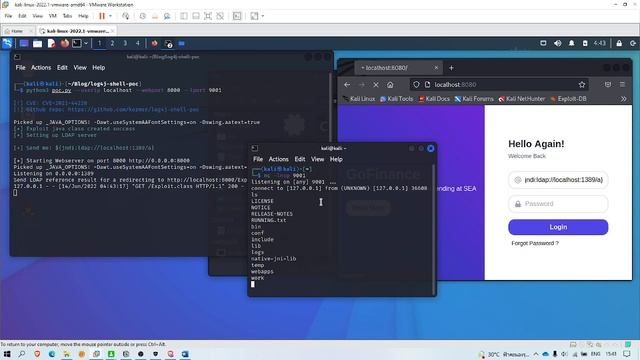
Task: Click the username field containing jndi:ldap string
Action: [558, 180]
